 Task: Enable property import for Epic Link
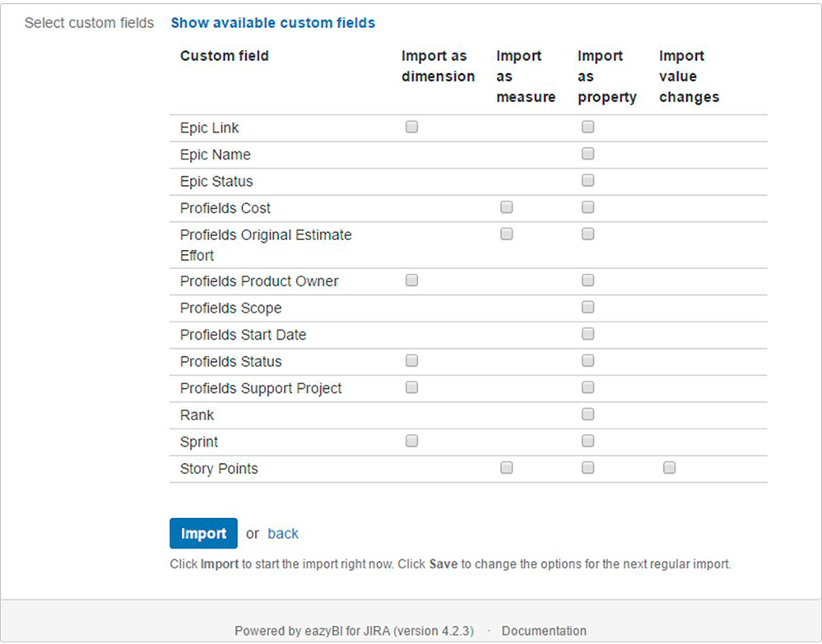(587, 127)
